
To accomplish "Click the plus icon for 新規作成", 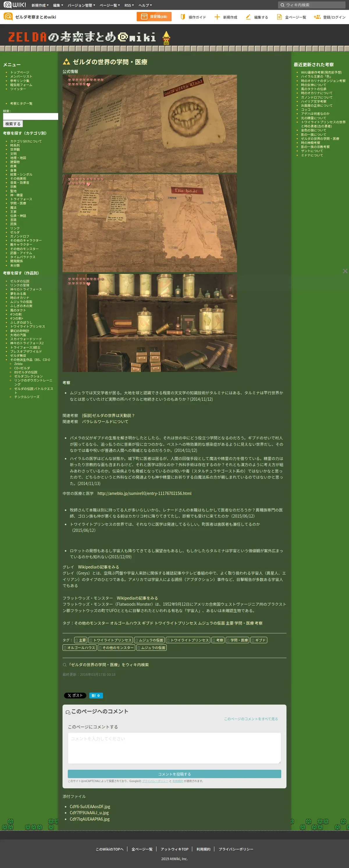I will [217, 17].
